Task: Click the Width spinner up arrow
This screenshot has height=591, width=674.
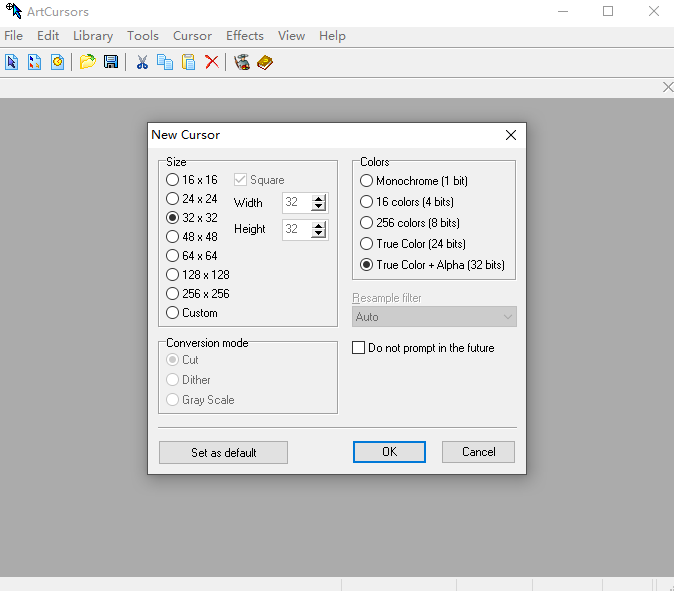Action: pyautogui.click(x=319, y=198)
